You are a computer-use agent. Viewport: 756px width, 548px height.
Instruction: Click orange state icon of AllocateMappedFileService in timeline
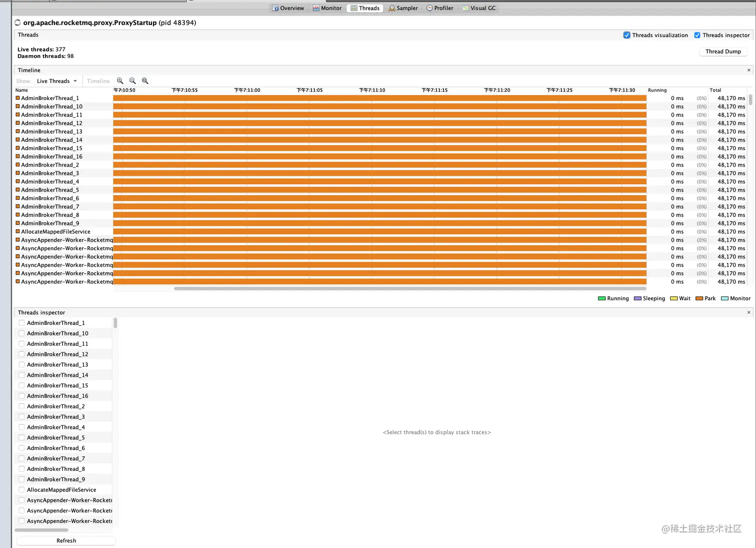point(18,232)
